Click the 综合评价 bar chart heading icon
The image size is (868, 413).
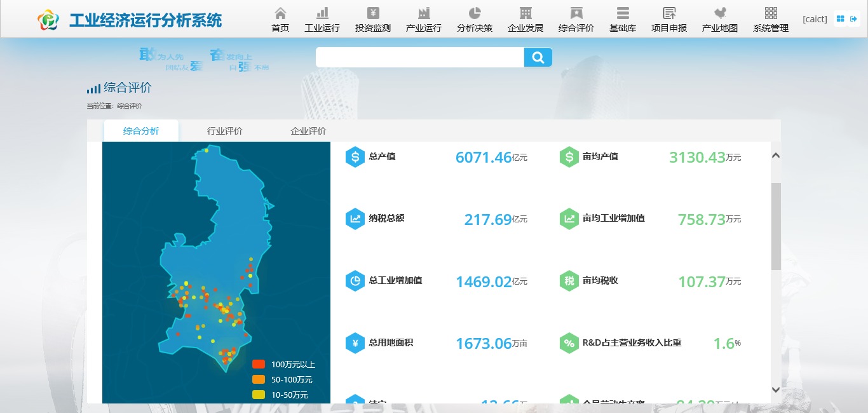click(x=93, y=89)
